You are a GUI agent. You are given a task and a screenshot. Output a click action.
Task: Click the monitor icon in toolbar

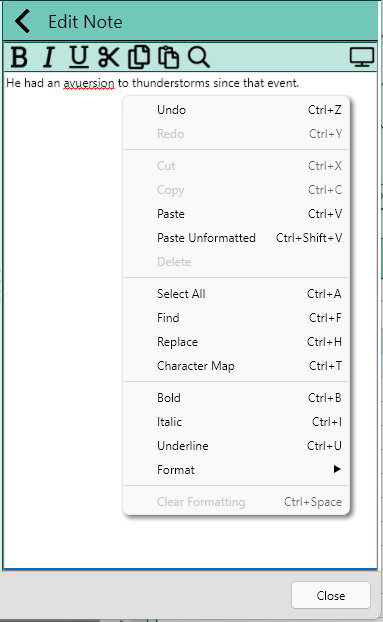(x=362, y=57)
